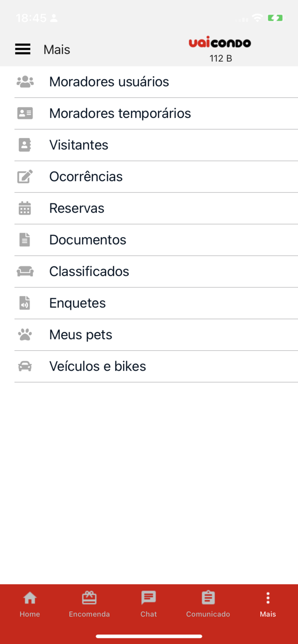Screen dimensions: 298x644
Task: Tap the Comunicado clipboard icon
Action: click(208, 597)
